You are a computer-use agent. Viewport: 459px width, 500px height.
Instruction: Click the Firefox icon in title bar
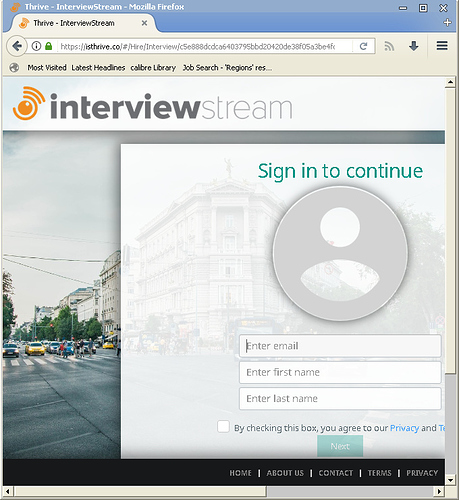pyautogui.click(x=15, y=7)
